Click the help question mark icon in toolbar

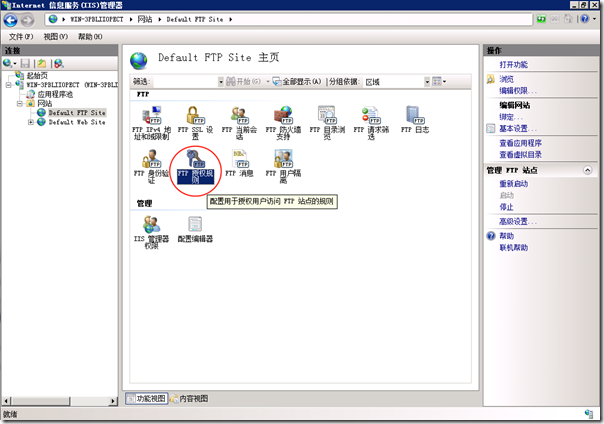[x=585, y=19]
